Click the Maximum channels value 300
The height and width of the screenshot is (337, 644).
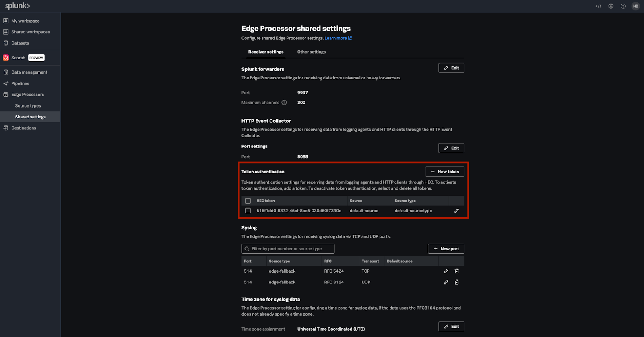[x=301, y=103]
